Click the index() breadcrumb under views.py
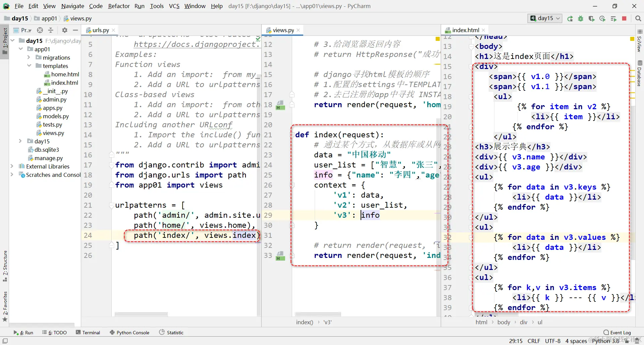Viewport: 644px width, 345px height. 305,322
